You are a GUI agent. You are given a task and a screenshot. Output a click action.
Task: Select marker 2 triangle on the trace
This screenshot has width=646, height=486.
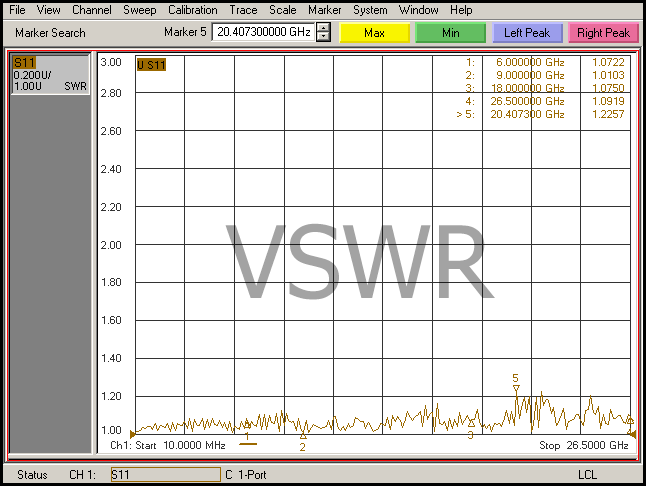pyautogui.click(x=303, y=435)
